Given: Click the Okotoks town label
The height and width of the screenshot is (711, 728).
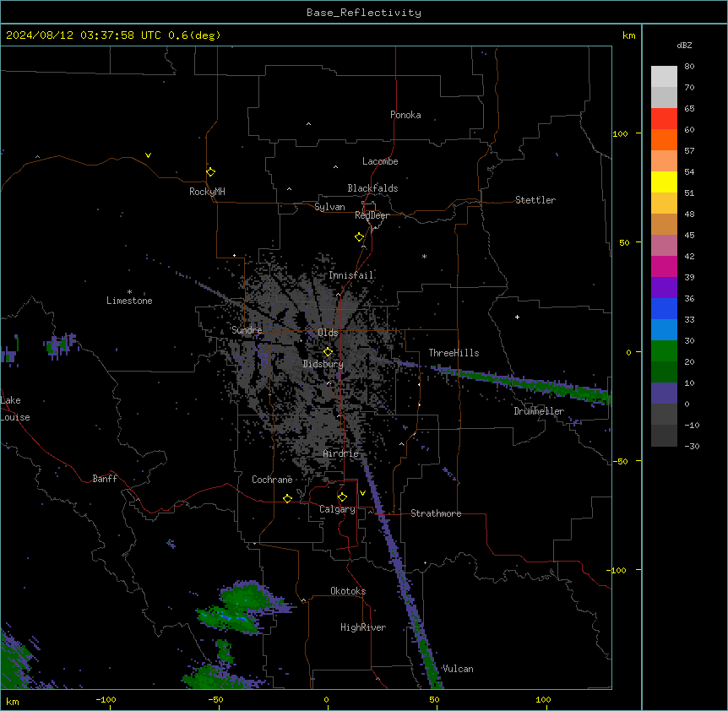Looking at the screenshot, I should 348,591.
